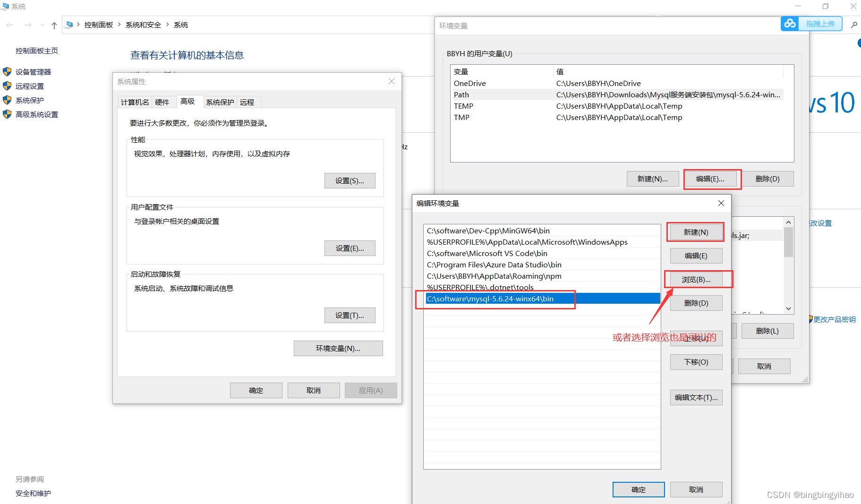
Task: Click 浏览(B)... in 编辑环境变量 dialog
Action: tap(696, 280)
